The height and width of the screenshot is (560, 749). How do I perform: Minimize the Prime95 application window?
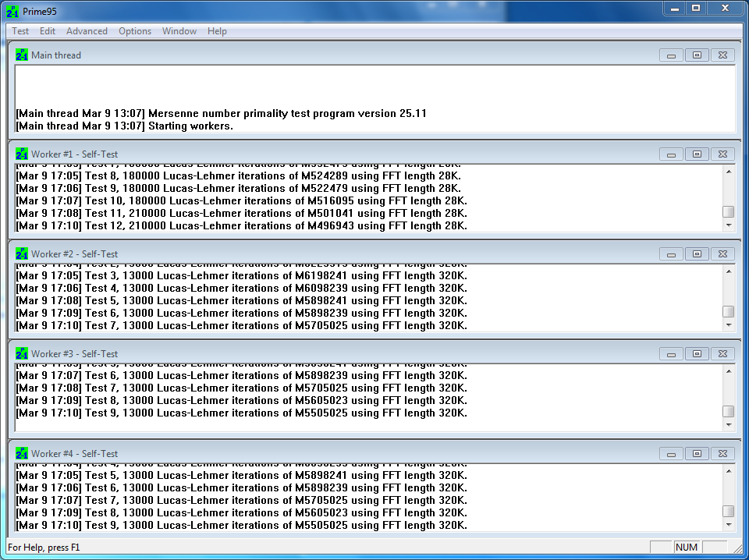[x=674, y=9]
